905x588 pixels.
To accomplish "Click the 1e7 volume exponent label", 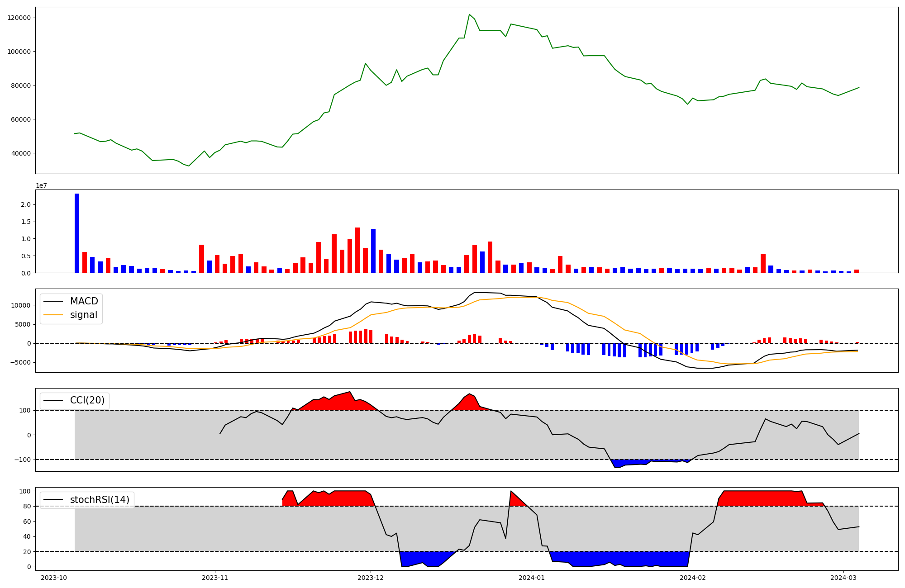I will pos(41,185).
